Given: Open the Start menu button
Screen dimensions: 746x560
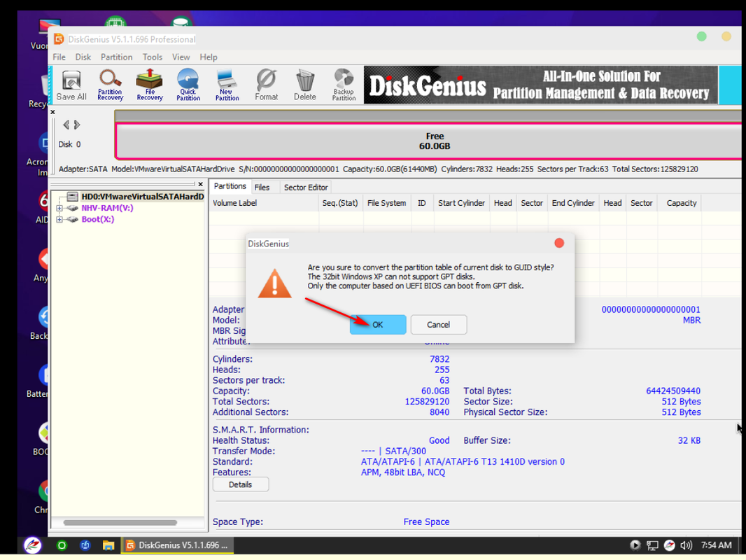Looking at the screenshot, I should [x=32, y=545].
